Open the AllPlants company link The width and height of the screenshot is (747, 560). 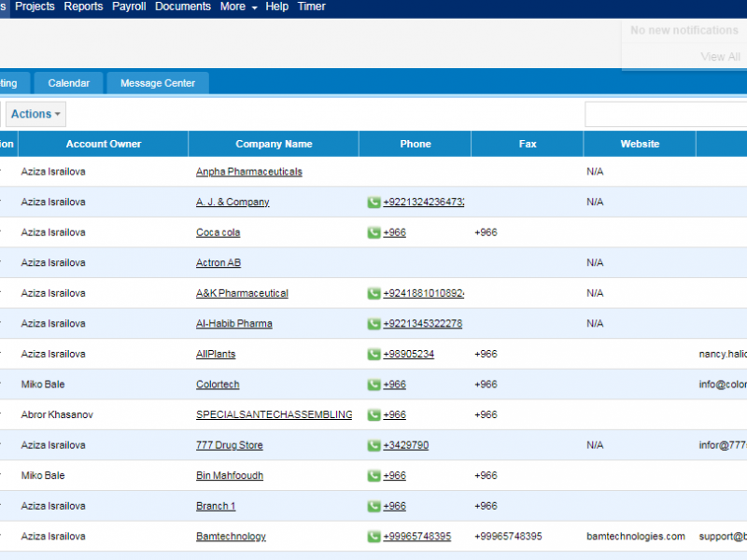click(x=216, y=355)
